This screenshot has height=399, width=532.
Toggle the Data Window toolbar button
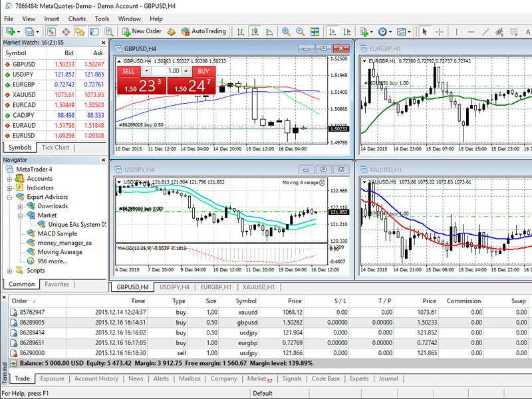[x=66, y=31]
